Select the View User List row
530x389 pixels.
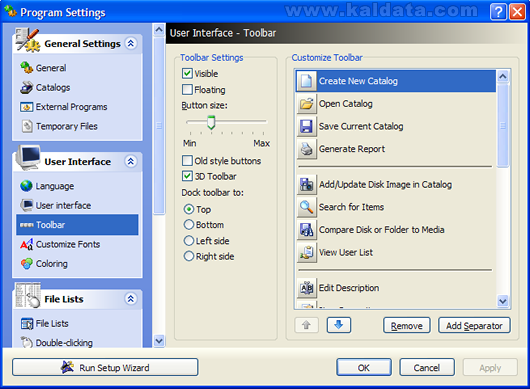396,252
